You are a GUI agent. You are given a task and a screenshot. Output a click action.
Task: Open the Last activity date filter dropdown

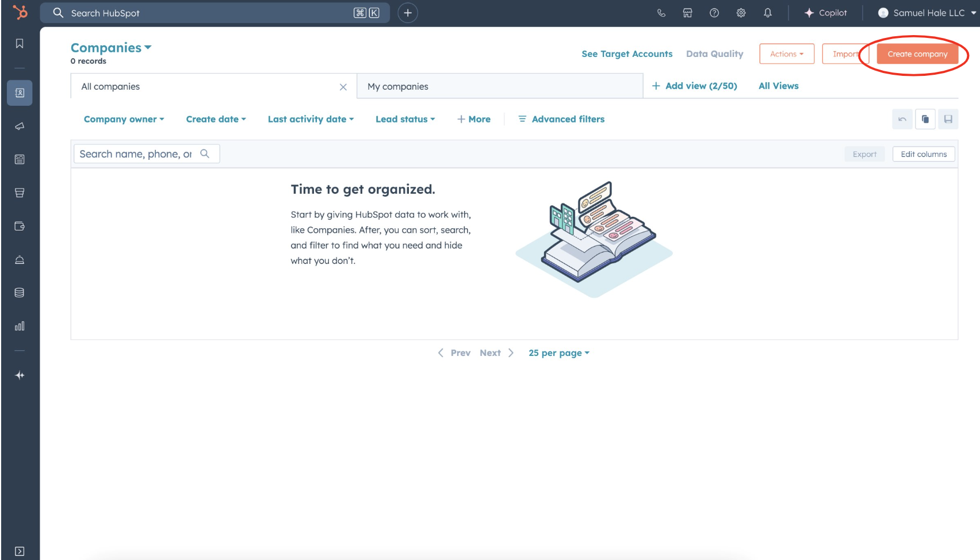pyautogui.click(x=311, y=119)
